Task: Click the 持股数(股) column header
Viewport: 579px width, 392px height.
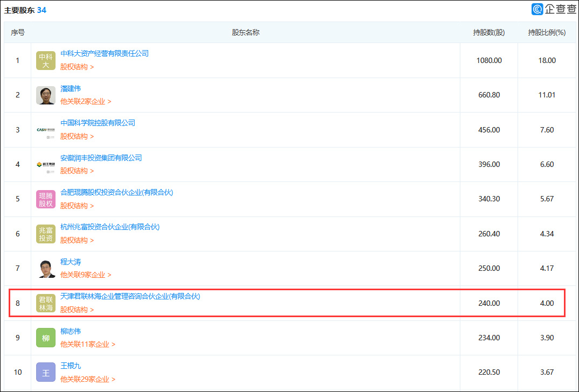Action: pos(489,32)
